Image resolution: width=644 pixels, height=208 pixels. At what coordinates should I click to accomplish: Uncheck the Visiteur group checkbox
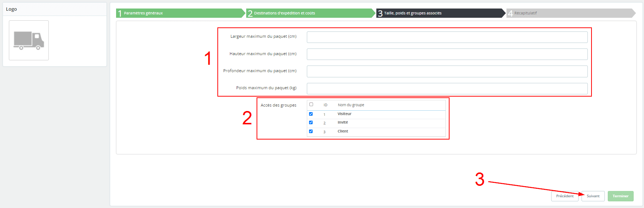311,114
